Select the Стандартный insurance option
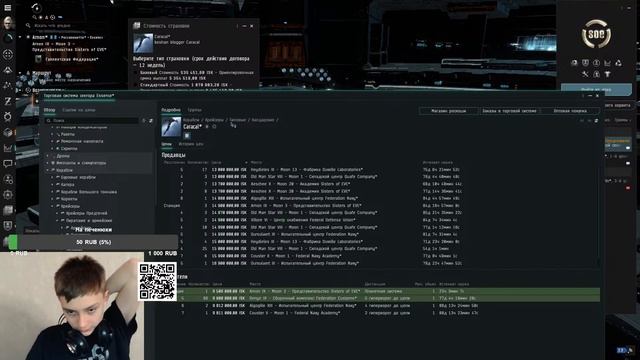Viewport: 640px width, 360px height. point(136,85)
